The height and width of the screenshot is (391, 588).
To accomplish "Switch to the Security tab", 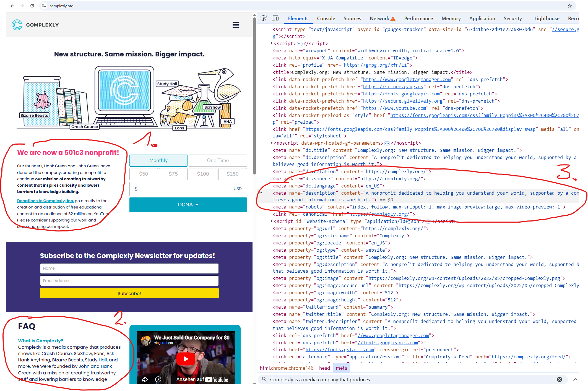I will (513, 19).
